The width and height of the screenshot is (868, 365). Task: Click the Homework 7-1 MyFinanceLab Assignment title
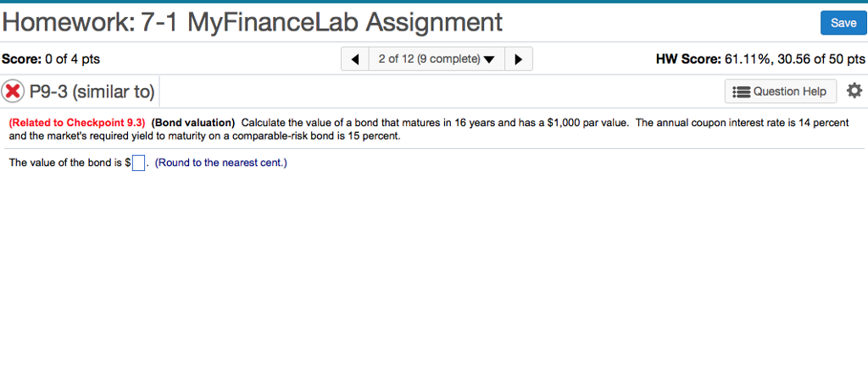coord(252,21)
